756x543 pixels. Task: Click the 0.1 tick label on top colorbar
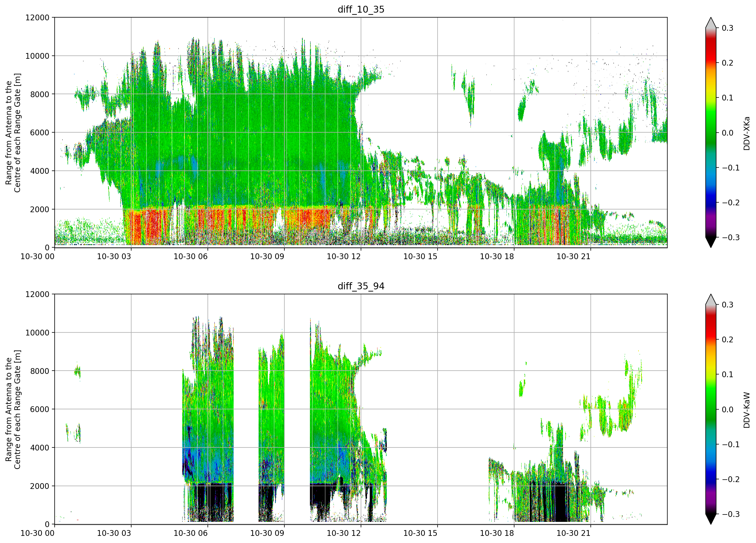728,98
